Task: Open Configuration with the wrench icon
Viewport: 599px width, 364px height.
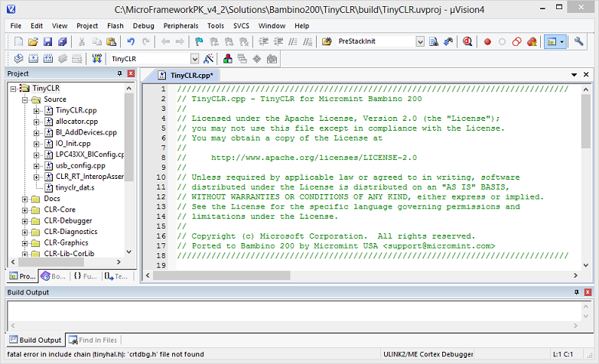Action: [x=579, y=41]
